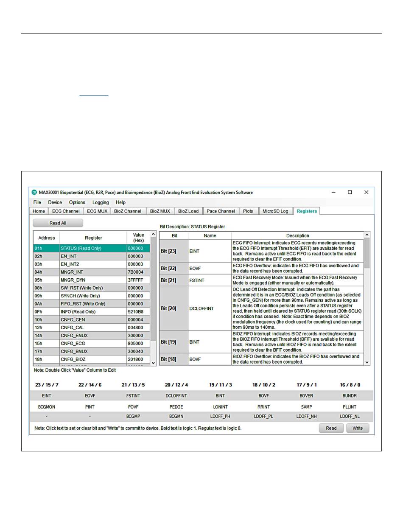
Task: Select the FIFO_RST (Write Only) register
Action: 92,304
